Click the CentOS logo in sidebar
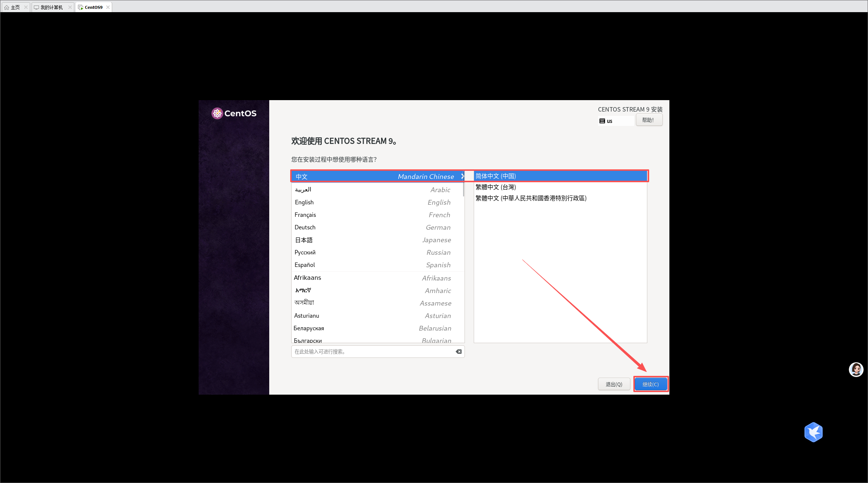 (x=234, y=113)
